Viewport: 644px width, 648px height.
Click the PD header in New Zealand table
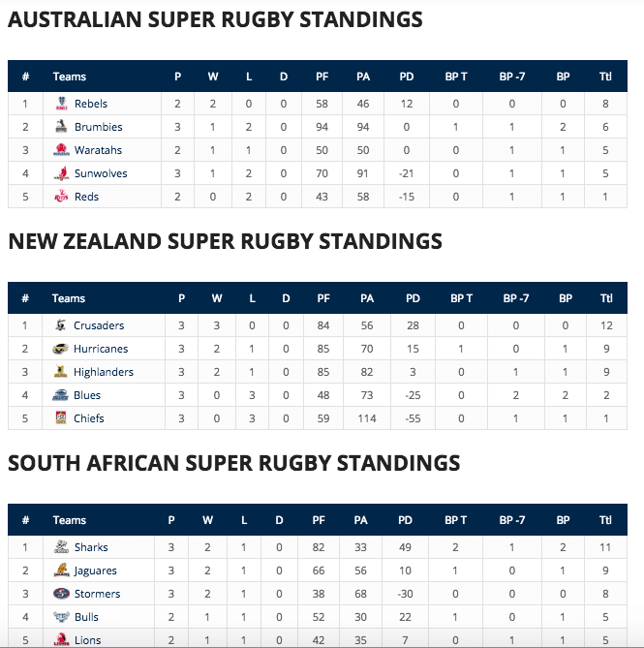[x=413, y=298]
